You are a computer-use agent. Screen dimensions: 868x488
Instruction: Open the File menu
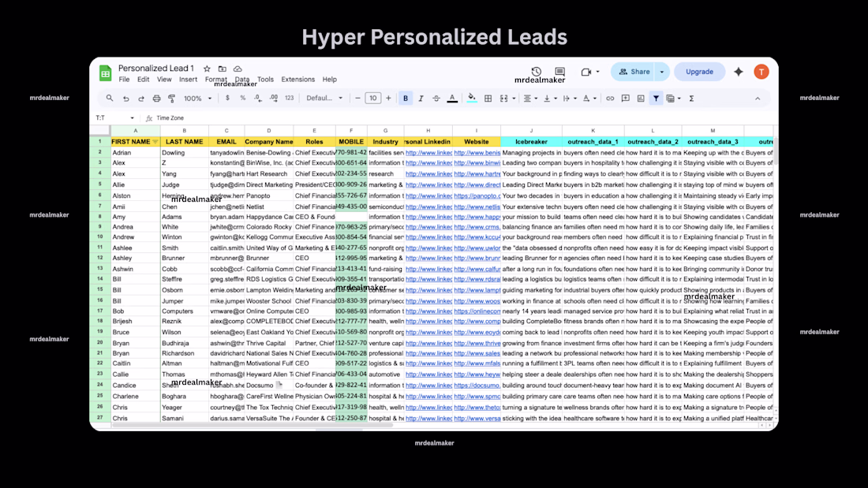[x=124, y=80]
